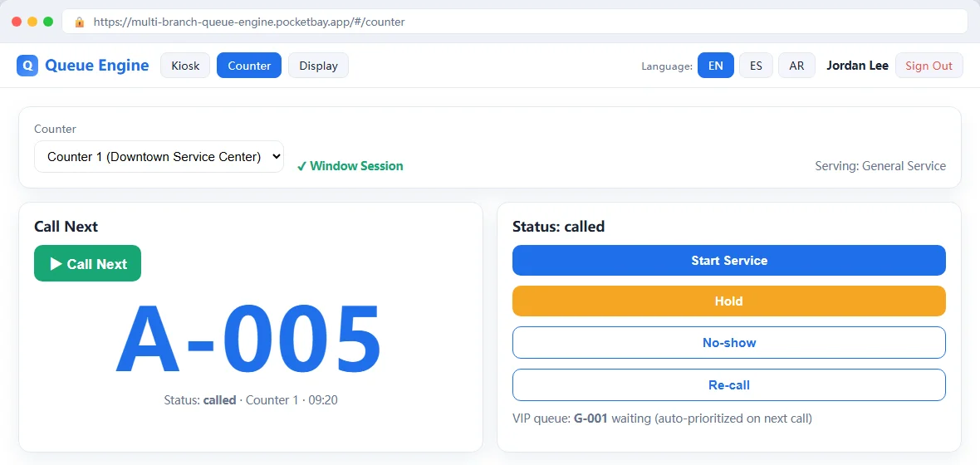Click the green maximize window button

48,22
